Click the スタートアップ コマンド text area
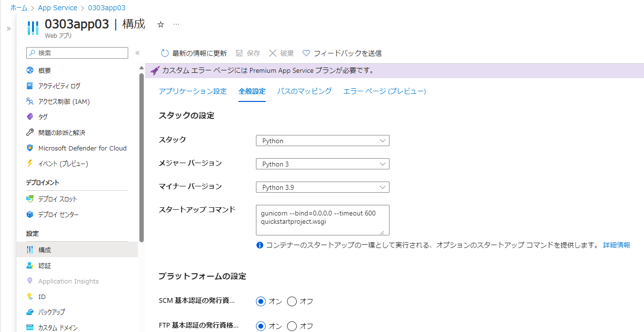 pos(322,220)
